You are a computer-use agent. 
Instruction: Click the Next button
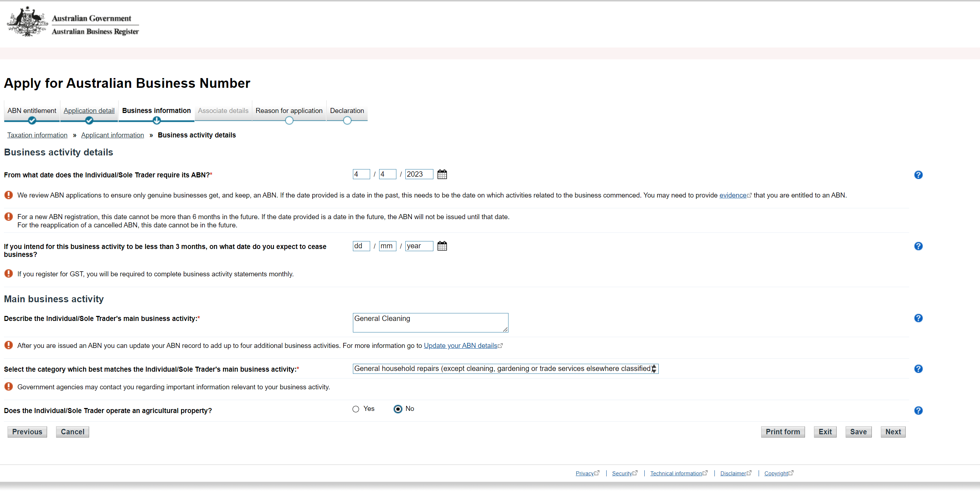[x=893, y=432]
